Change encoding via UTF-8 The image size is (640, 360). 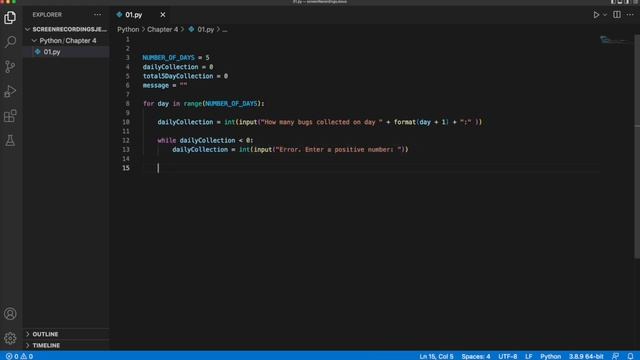point(508,356)
